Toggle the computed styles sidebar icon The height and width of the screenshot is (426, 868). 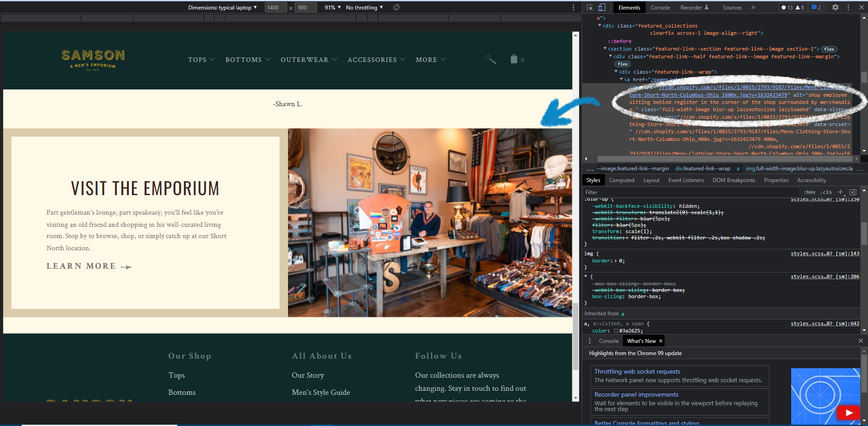pos(853,192)
